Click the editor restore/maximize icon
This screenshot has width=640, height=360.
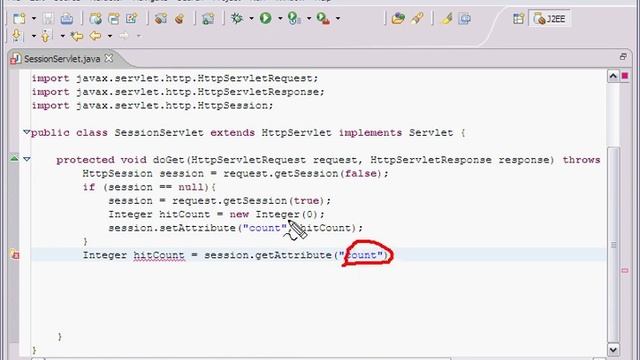(623, 57)
